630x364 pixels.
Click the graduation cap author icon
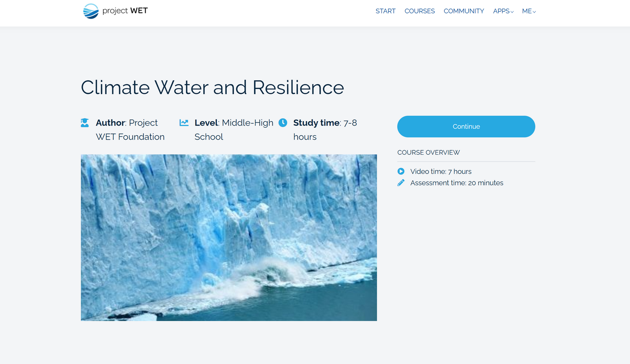(85, 122)
